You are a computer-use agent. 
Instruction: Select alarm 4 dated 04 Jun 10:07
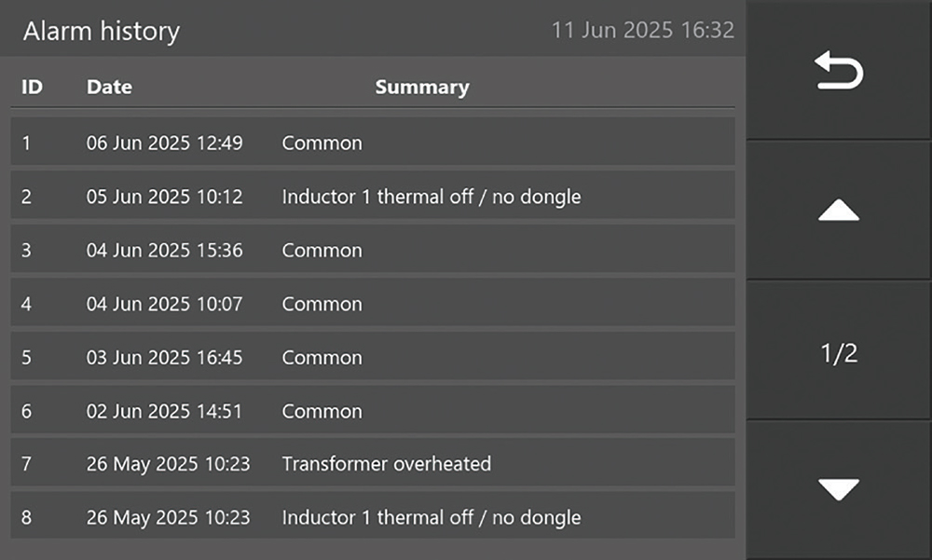pyautogui.click(x=373, y=304)
